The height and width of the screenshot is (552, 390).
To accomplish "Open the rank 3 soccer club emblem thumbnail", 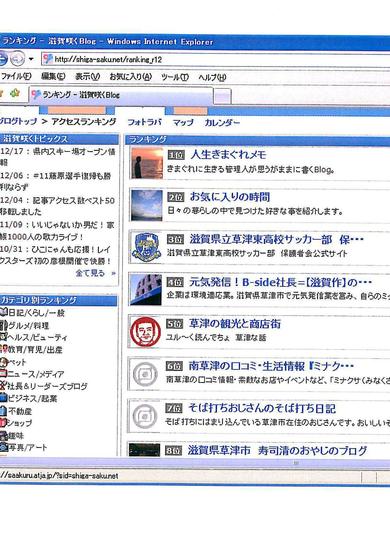I will 146,247.
